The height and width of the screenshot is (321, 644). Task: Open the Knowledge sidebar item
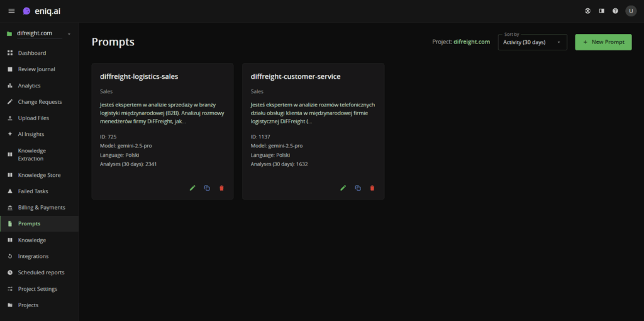40,240
